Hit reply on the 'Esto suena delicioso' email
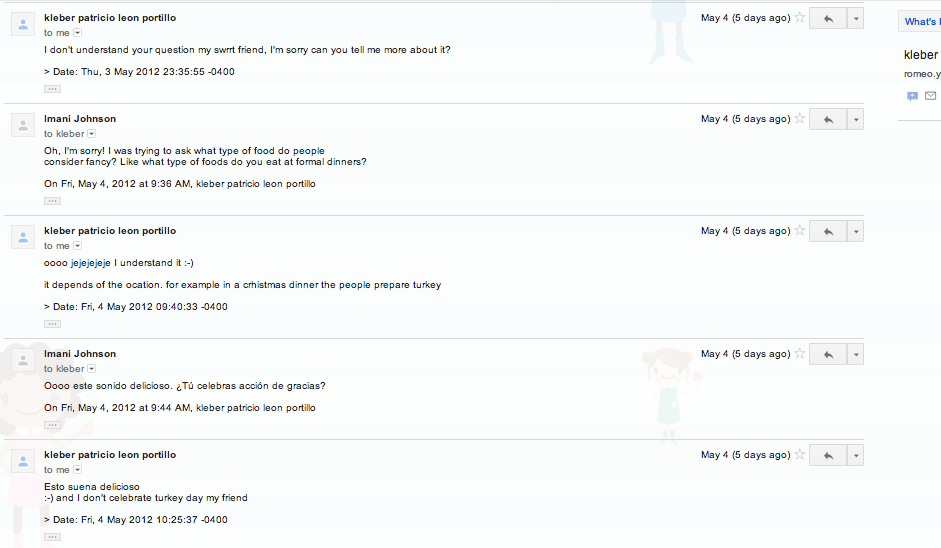 (x=827, y=456)
